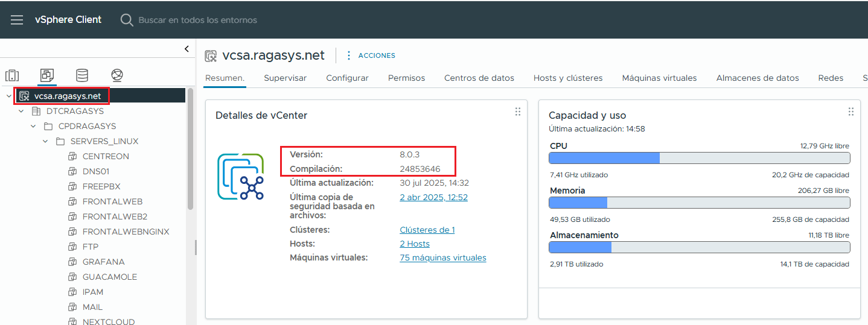Click the CPDRAGASYS folder icon
868x325 pixels.
pyautogui.click(x=48, y=126)
